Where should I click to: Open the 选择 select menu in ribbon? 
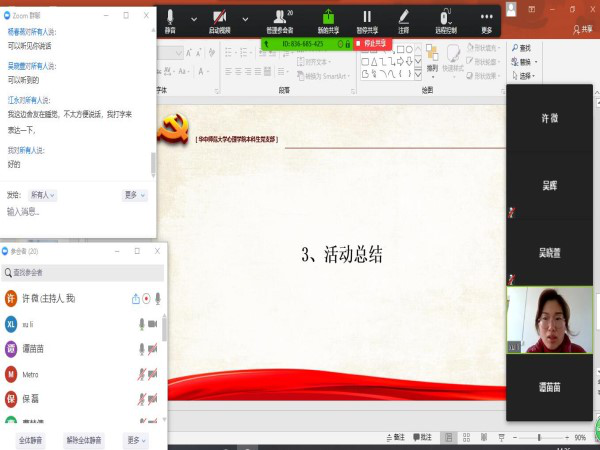[x=523, y=75]
